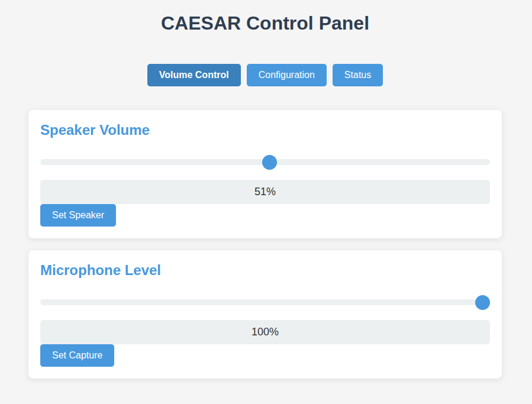This screenshot has height=404, width=532.
Task: Click the Microphone Level slider handle
Action: (482, 302)
